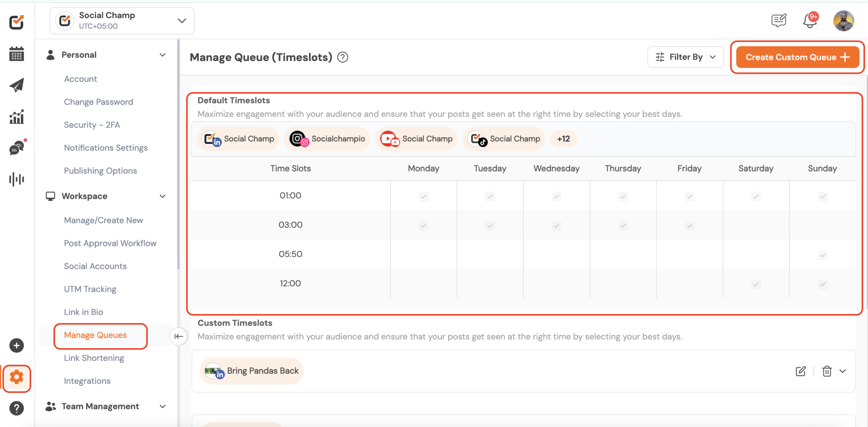Viewport: 868px width, 427px height.
Task: Click the help question mark beside title
Action: (342, 57)
